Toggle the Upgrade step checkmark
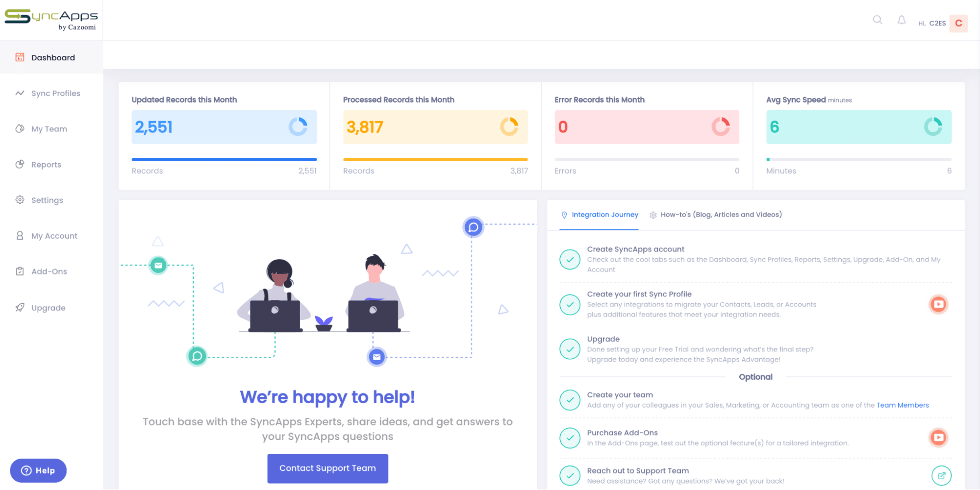Image resolution: width=980 pixels, height=490 pixels. pyautogui.click(x=570, y=349)
